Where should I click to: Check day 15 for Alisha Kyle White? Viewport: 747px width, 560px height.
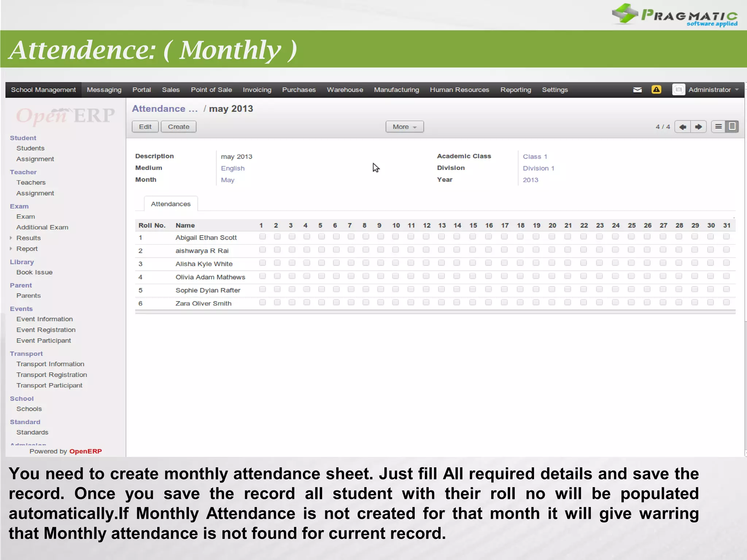[x=472, y=263]
